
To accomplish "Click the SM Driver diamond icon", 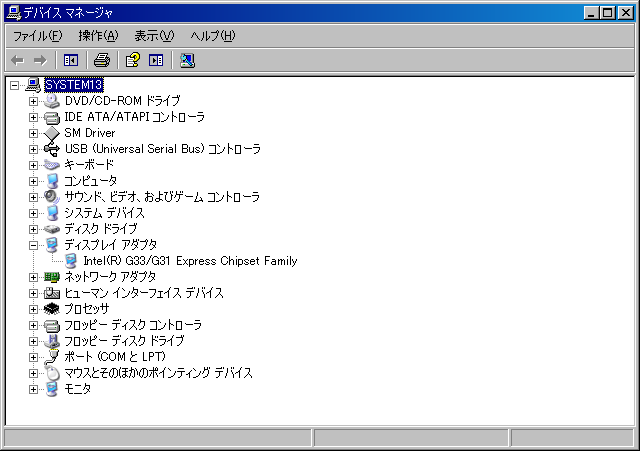I will pyautogui.click(x=52, y=133).
